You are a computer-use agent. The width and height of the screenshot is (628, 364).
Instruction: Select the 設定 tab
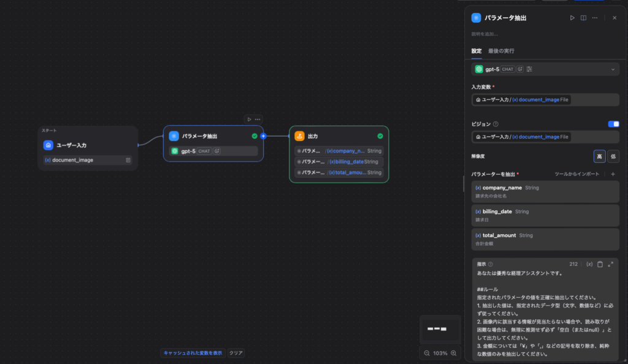pyautogui.click(x=476, y=51)
